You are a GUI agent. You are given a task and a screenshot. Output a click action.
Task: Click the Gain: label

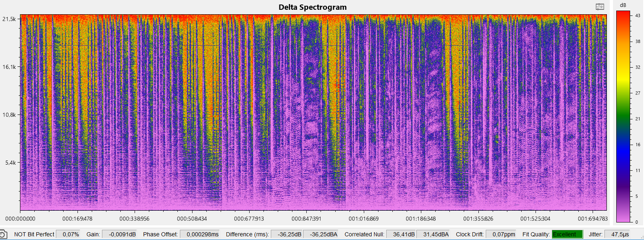pos(93,234)
